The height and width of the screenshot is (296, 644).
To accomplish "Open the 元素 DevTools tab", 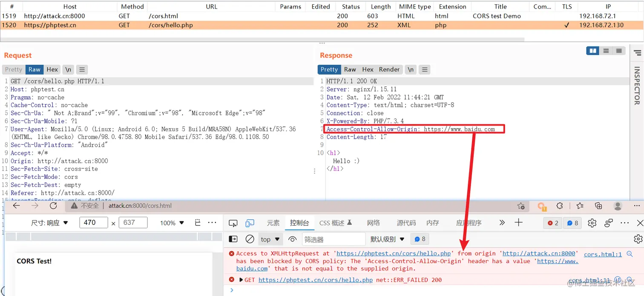I will (273, 223).
